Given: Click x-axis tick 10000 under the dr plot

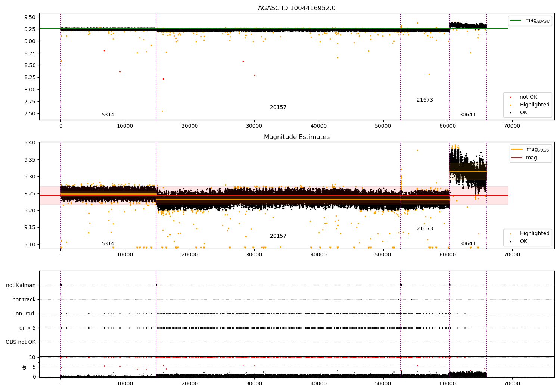Looking at the screenshot, I should pyautogui.click(x=125, y=384).
